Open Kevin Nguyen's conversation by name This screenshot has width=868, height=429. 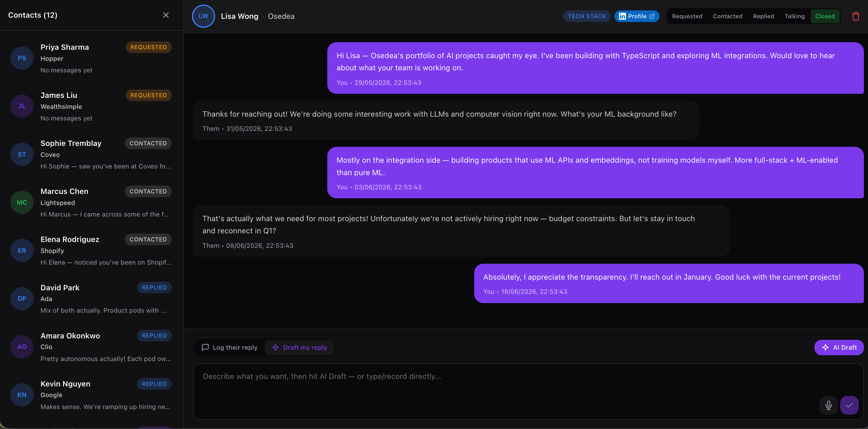[x=65, y=384]
